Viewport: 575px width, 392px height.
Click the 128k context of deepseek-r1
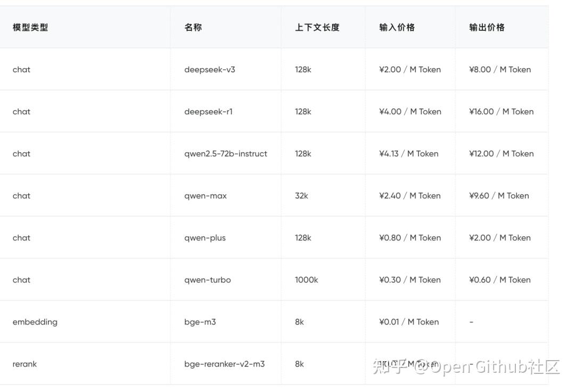pyautogui.click(x=303, y=112)
